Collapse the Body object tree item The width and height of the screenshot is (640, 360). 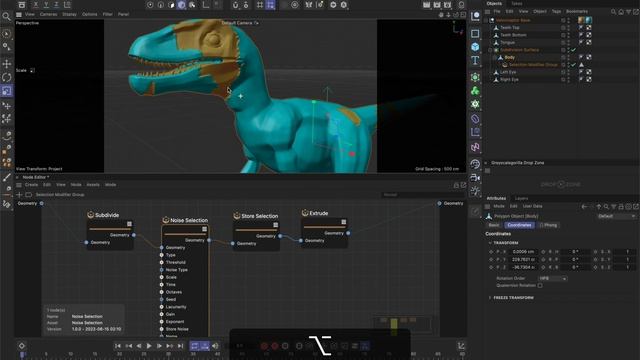pyautogui.click(x=495, y=57)
